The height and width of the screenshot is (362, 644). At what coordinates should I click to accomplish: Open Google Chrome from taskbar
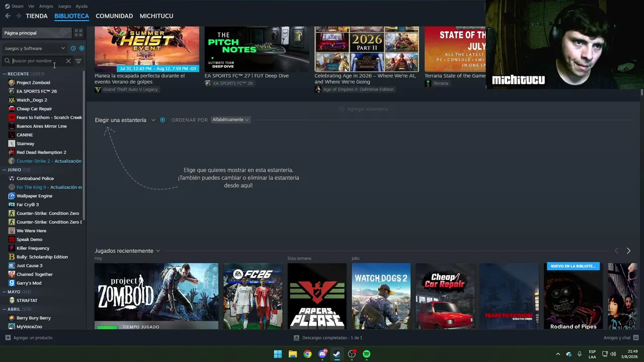point(307,354)
